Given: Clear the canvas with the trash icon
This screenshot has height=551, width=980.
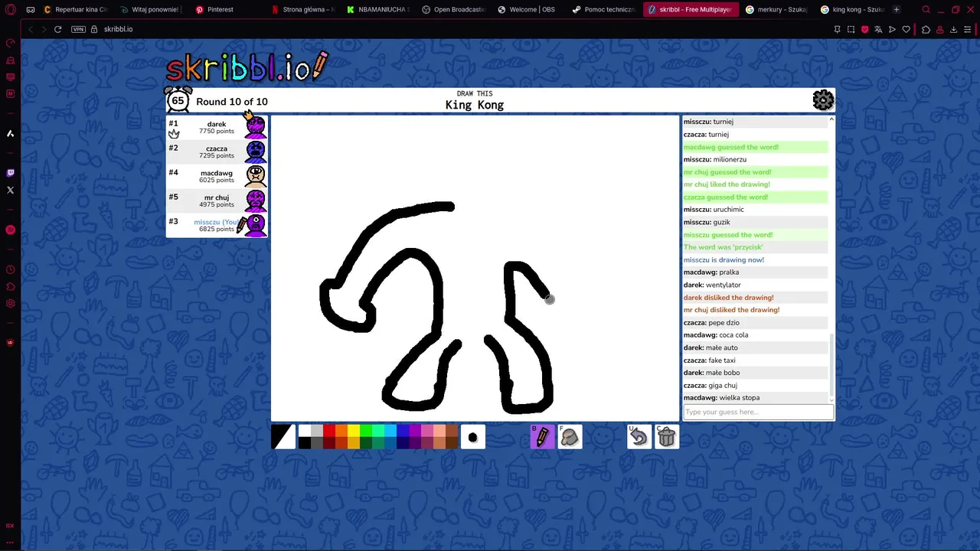Looking at the screenshot, I should pos(667,437).
